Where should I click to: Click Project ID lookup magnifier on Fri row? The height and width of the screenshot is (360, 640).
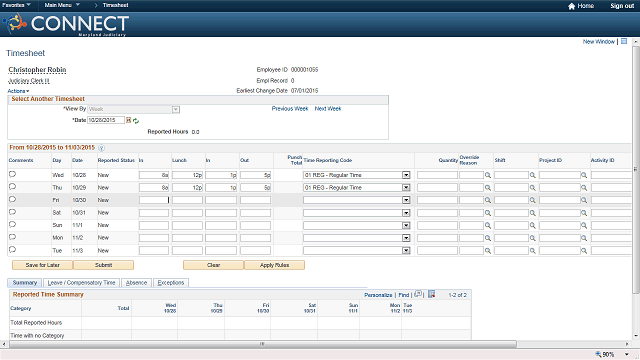[x=584, y=200]
